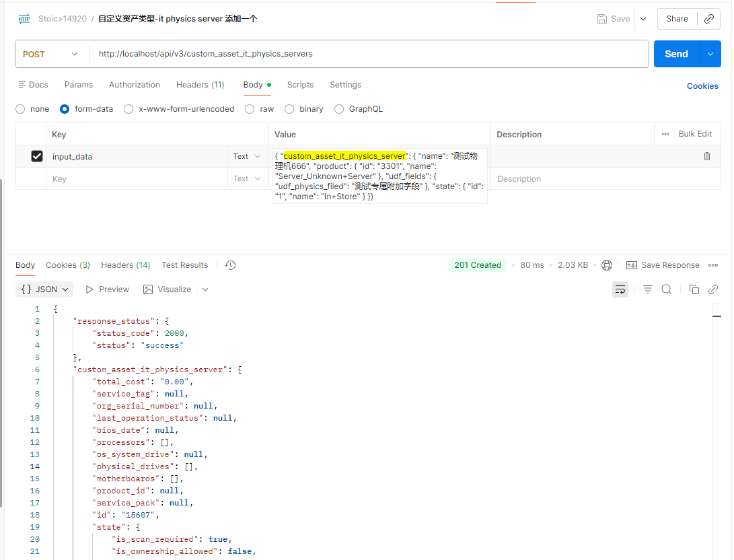Click the globe network icon
The height and width of the screenshot is (560, 734).
[x=607, y=265]
